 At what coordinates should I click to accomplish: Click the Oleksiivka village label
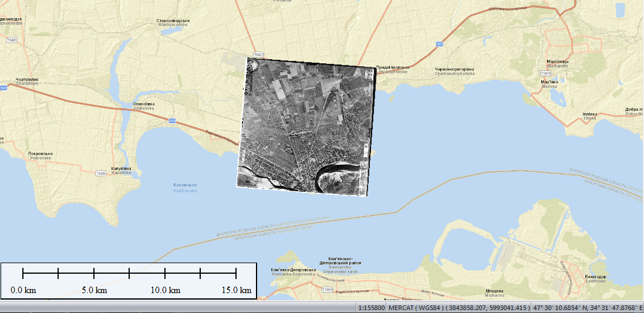[144, 106]
